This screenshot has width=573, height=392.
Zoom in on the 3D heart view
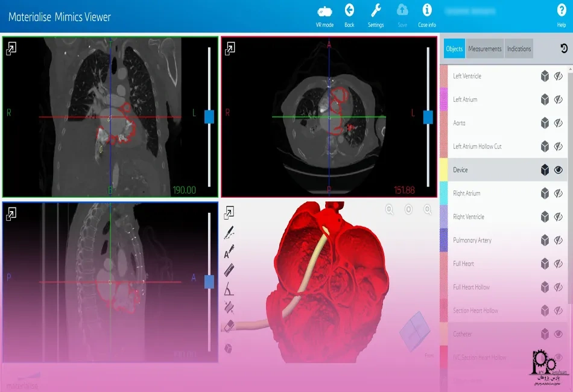[428, 209]
